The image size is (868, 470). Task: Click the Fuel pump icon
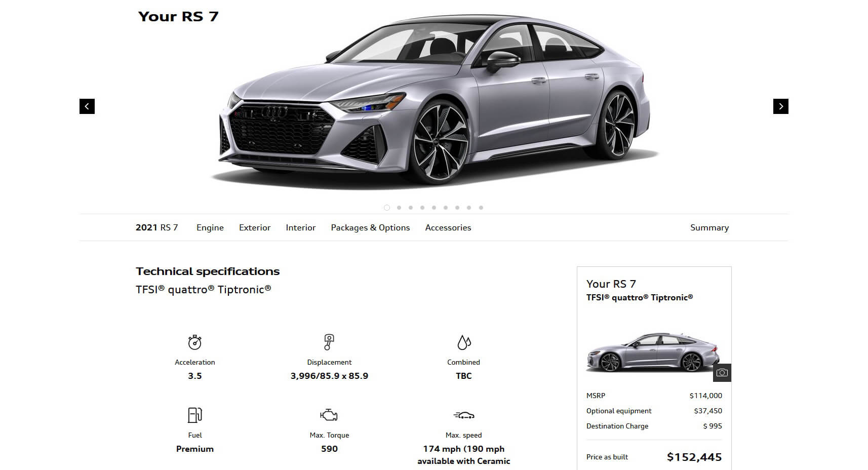click(x=195, y=415)
